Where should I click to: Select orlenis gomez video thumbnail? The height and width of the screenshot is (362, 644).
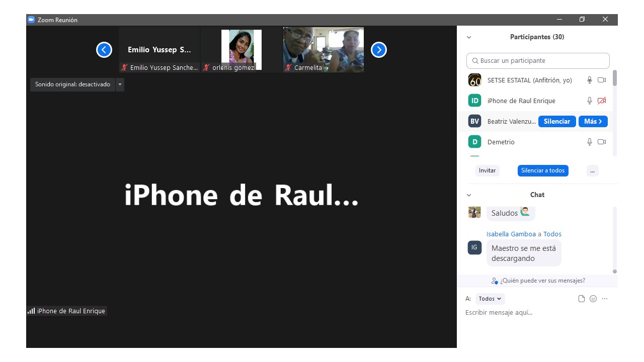242,50
